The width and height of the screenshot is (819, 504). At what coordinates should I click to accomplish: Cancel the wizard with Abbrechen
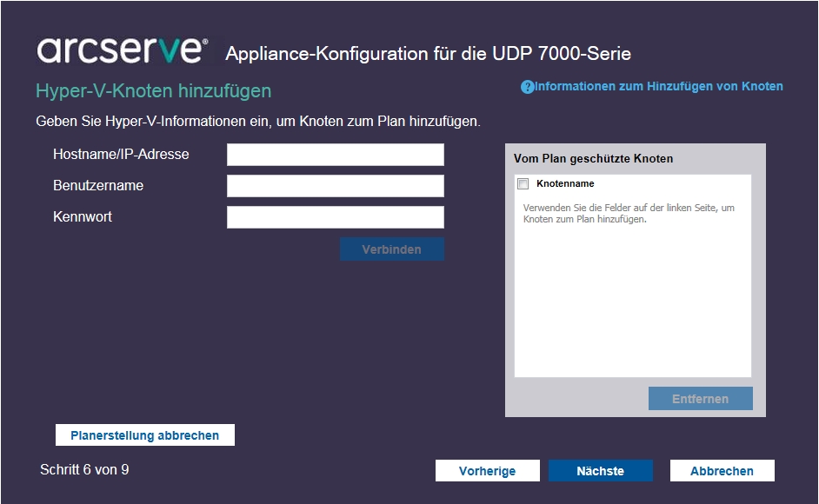click(722, 471)
